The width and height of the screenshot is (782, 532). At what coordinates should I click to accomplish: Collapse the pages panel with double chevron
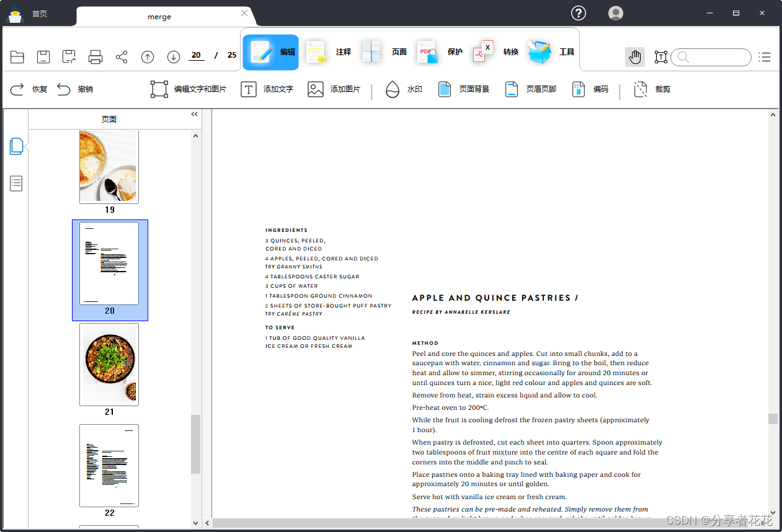[x=194, y=114]
